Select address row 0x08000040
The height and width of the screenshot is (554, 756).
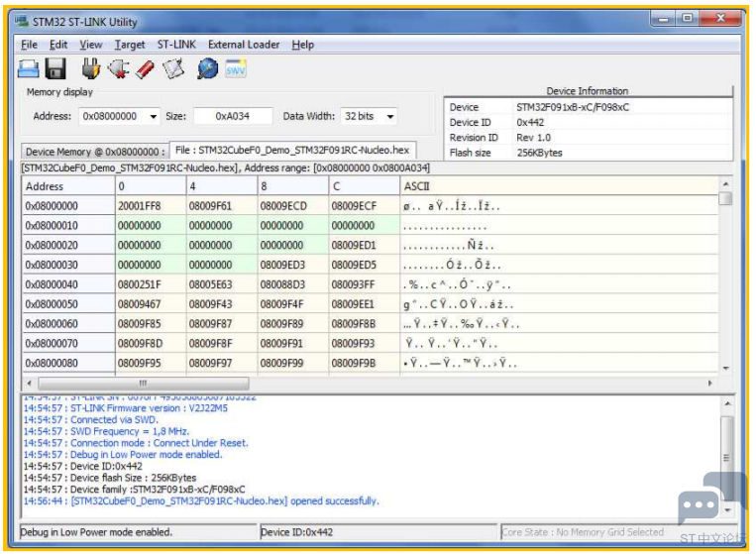68,284
